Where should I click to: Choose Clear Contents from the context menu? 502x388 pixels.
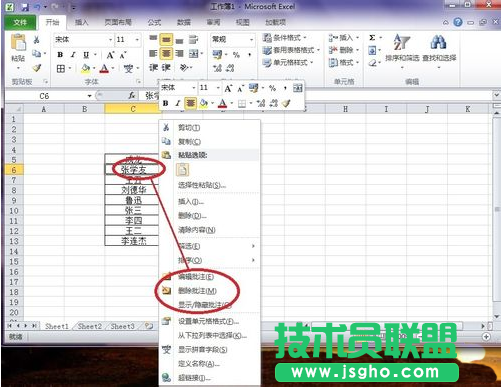click(x=209, y=230)
